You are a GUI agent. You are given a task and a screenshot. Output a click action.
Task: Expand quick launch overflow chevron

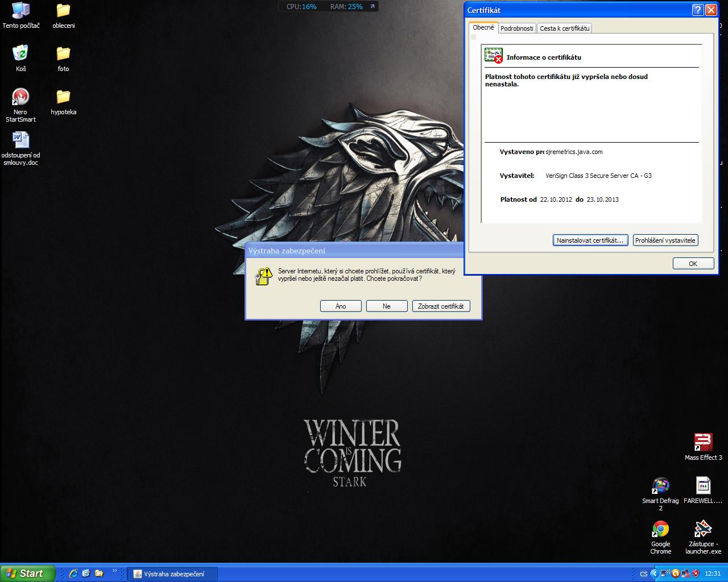click(x=115, y=571)
